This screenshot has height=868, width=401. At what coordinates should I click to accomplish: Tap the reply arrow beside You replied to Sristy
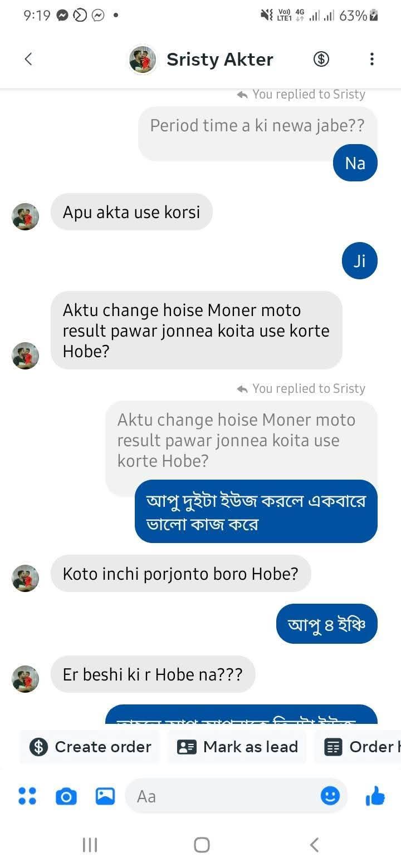coord(242,94)
